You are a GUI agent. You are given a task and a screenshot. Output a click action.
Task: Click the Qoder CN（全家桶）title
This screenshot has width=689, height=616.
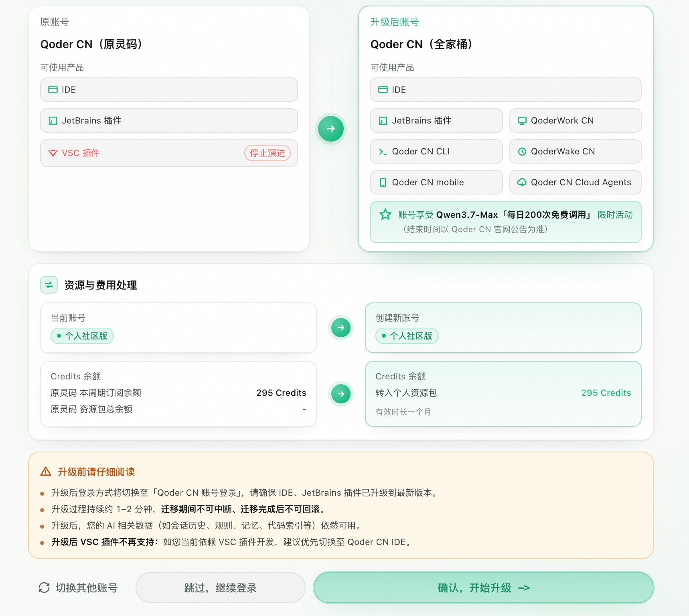point(422,44)
